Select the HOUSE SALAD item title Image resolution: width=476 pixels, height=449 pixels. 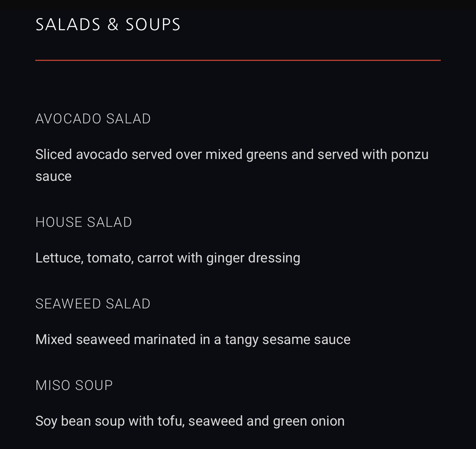pyautogui.click(x=84, y=222)
